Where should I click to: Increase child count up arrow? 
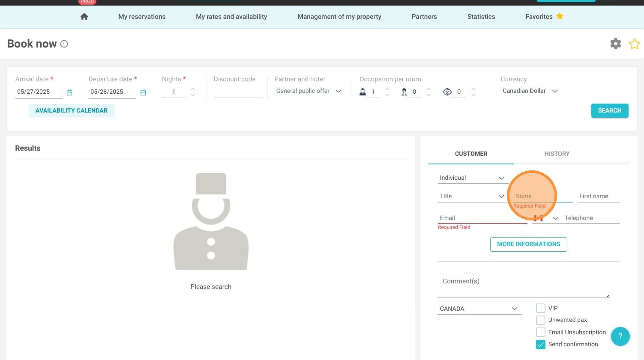click(x=428, y=89)
